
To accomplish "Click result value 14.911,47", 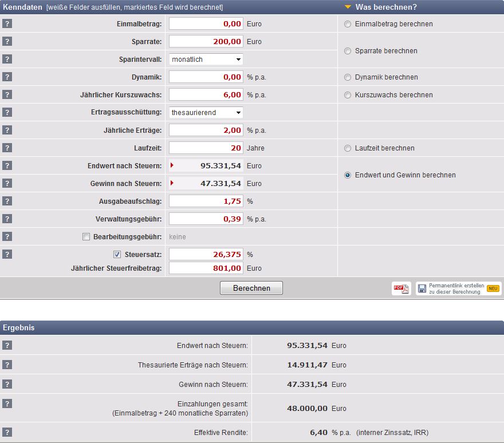I will coord(307,365).
